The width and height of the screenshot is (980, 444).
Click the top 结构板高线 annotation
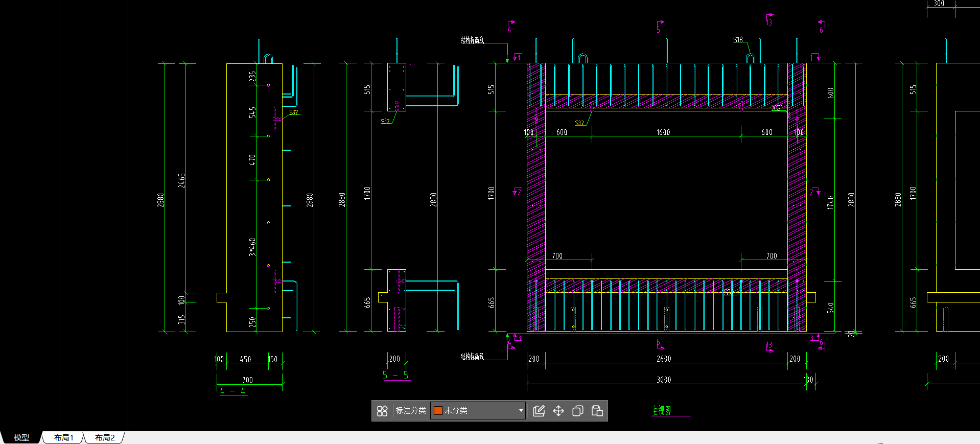(x=473, y=40)
